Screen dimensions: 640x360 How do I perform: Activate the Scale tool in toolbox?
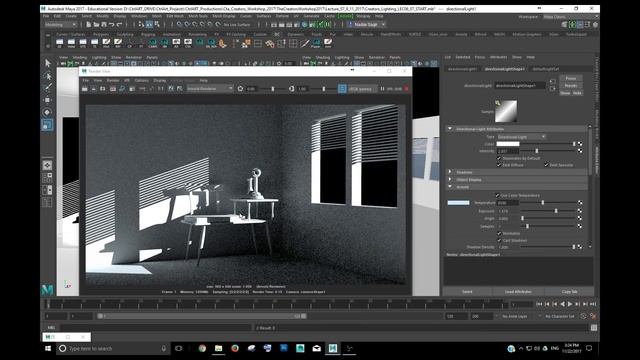48,124
